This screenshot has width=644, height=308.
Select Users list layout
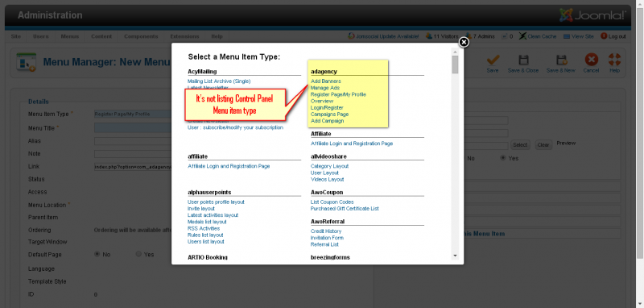coord(206,241)
